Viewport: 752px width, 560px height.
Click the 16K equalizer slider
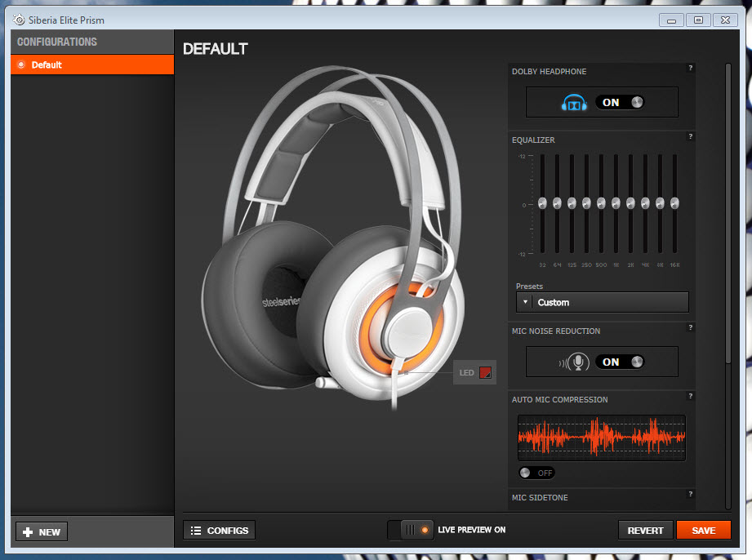tap(674, 204)
